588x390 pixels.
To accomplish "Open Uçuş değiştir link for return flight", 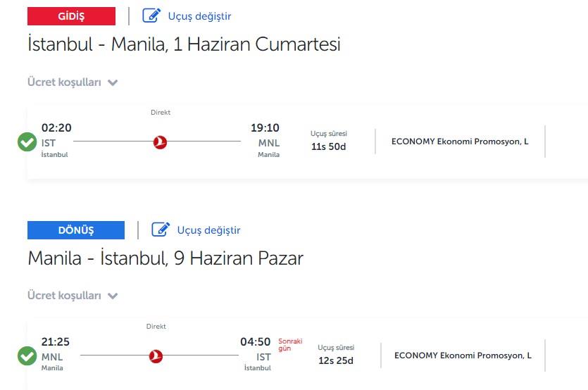I will click(208, 230).
